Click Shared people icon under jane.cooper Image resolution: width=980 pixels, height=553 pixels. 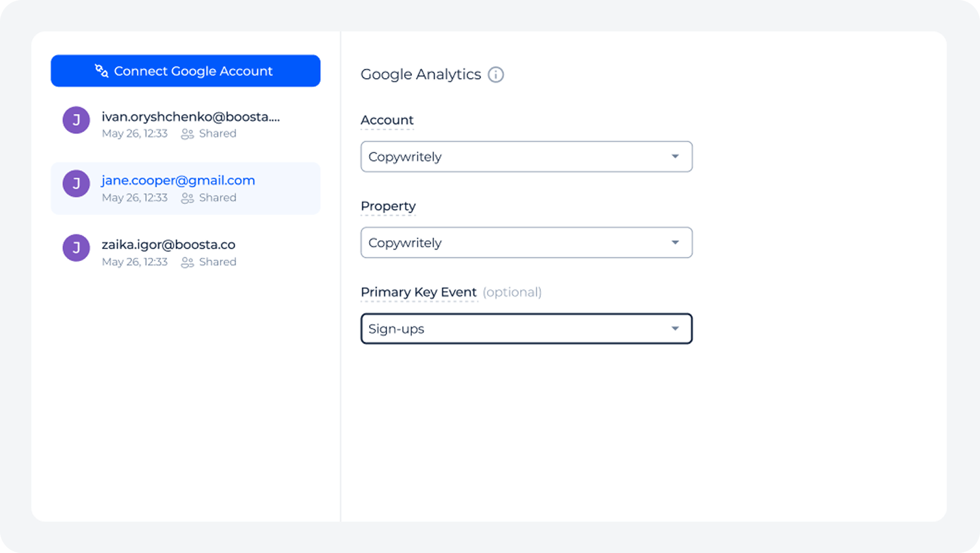click(x=187, y=198)
